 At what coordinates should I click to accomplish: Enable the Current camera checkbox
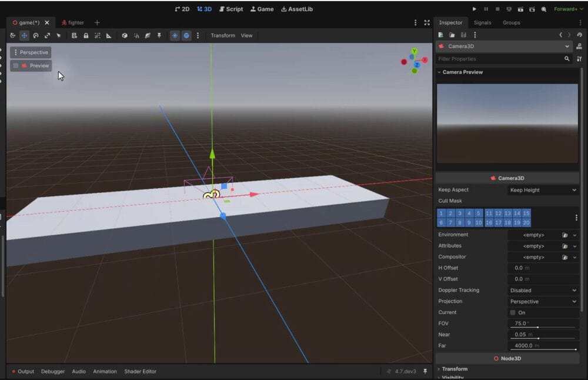(513, 312)
